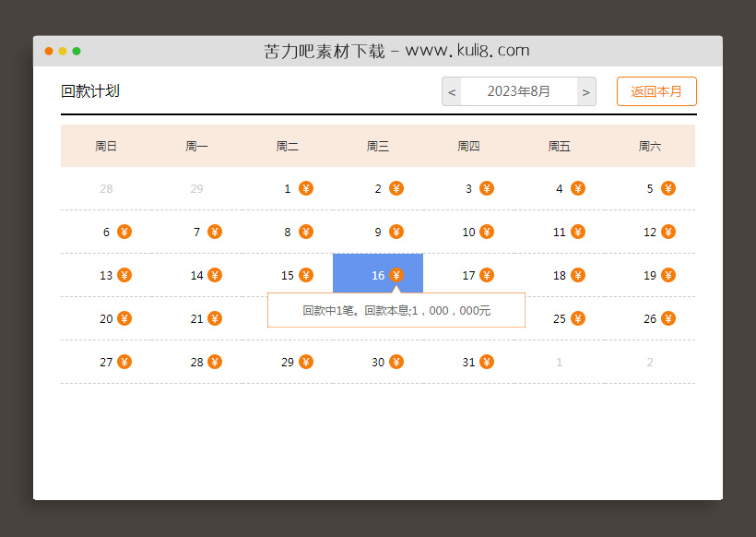The width and height of the screenshot is (756, 537).
Task: Open the ¥ payment marker on August 20
Action: coord(124,318)
